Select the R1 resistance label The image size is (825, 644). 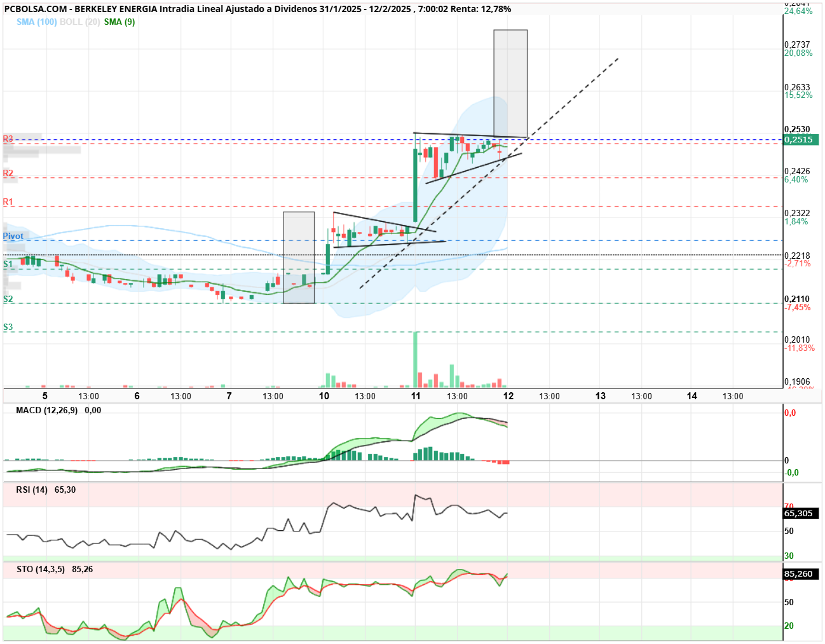pos(8,202)
